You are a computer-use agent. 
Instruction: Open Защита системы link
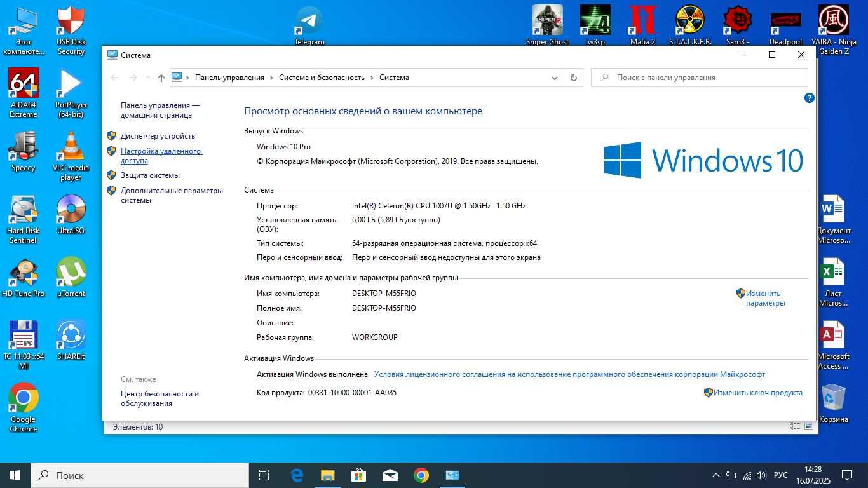coord(150,175)
